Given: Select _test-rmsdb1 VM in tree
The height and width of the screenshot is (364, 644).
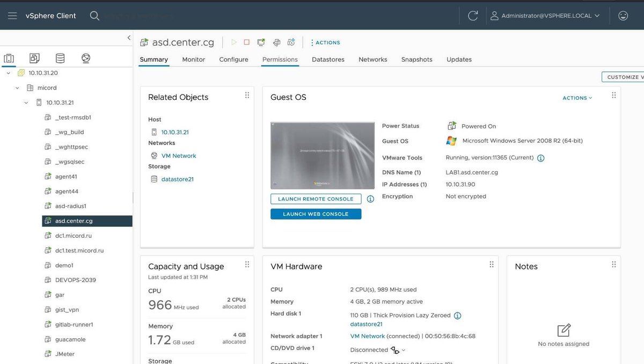Looking at the screenshot, I should click(73, 117).
